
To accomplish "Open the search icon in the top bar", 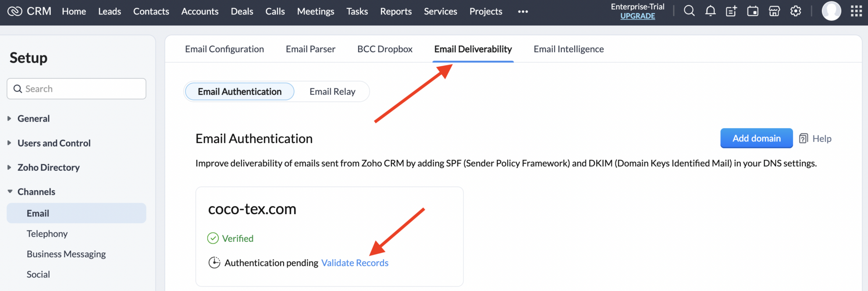I will pos(689,11).
